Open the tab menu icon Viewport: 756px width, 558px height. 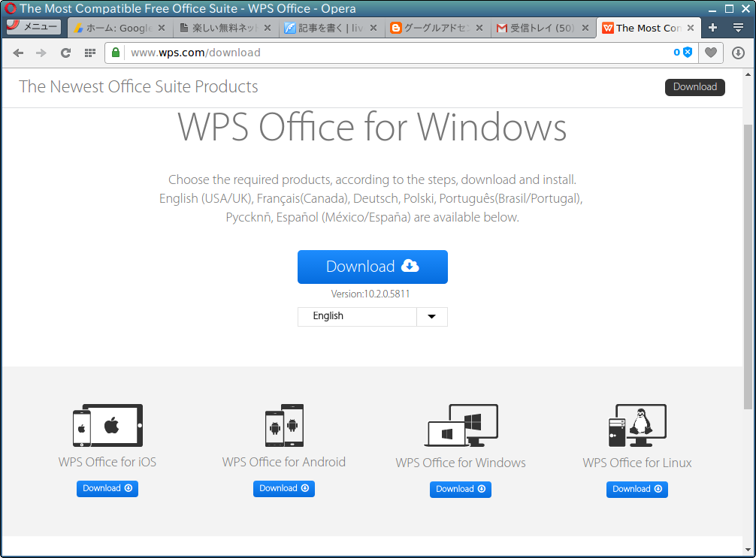pyautogui.click(x=738, y=28)
